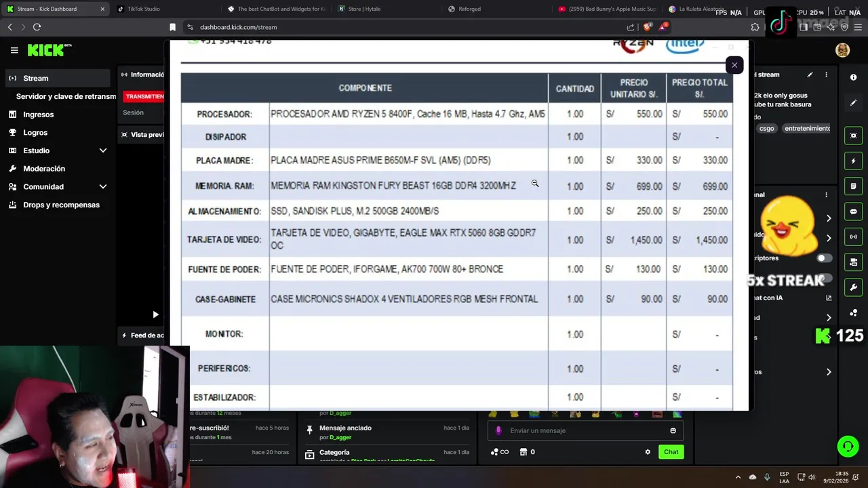Open the emoji picker in chat

click(x=673, y=430)
